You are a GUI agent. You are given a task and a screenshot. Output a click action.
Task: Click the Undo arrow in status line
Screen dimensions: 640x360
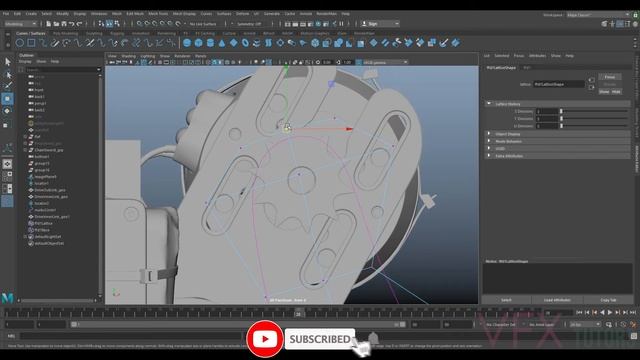[72, 24]
